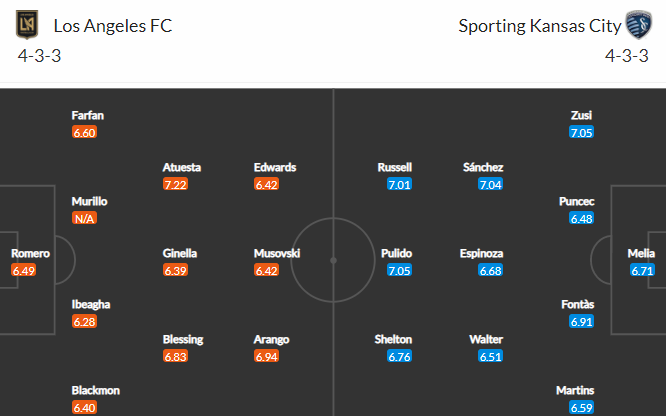Select player Musovski
Image resolution: width=666 pixels, height=416 pixels.
coord(277,254)
